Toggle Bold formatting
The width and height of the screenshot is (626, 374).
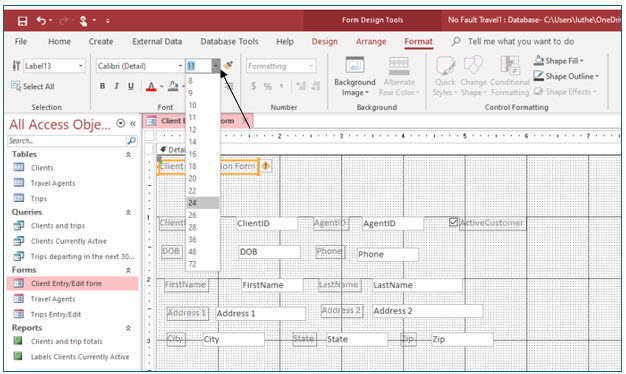coord(103,86)
